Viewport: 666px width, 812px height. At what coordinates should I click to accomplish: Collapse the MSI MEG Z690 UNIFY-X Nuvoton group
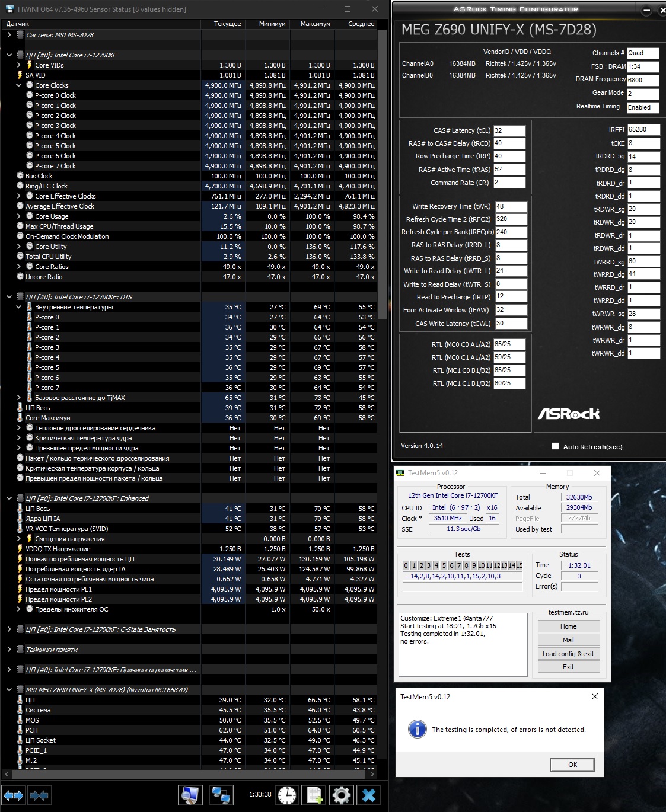[x=9, y=690]
